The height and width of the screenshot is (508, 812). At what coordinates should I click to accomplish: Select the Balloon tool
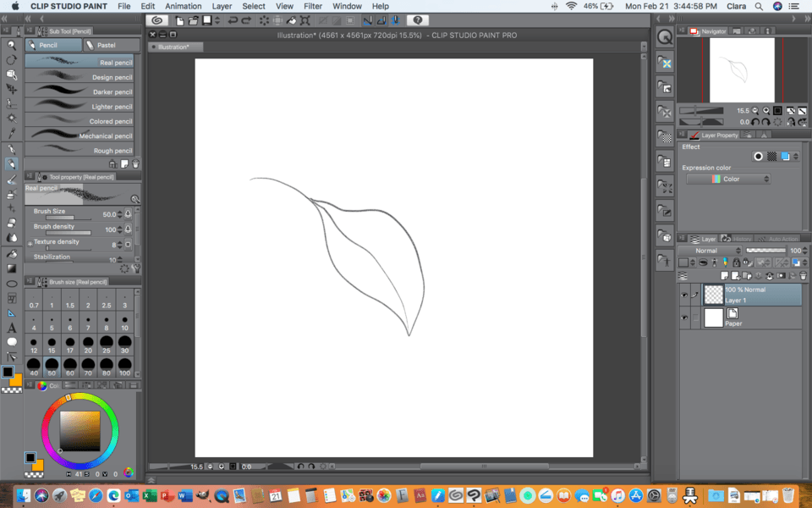[x=12, y=342]
